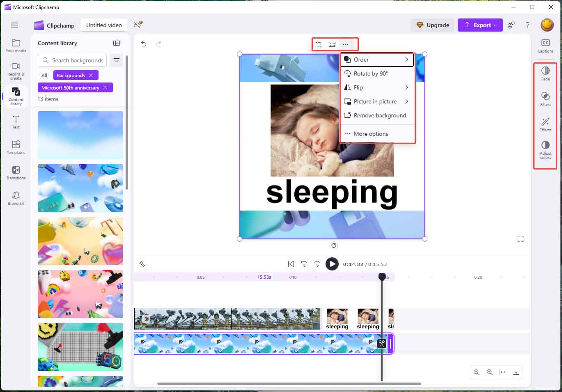Choose Remove background from the menu
Image resolution: width=562 pixels, height=392 pixels.
[x=380, y=115]
